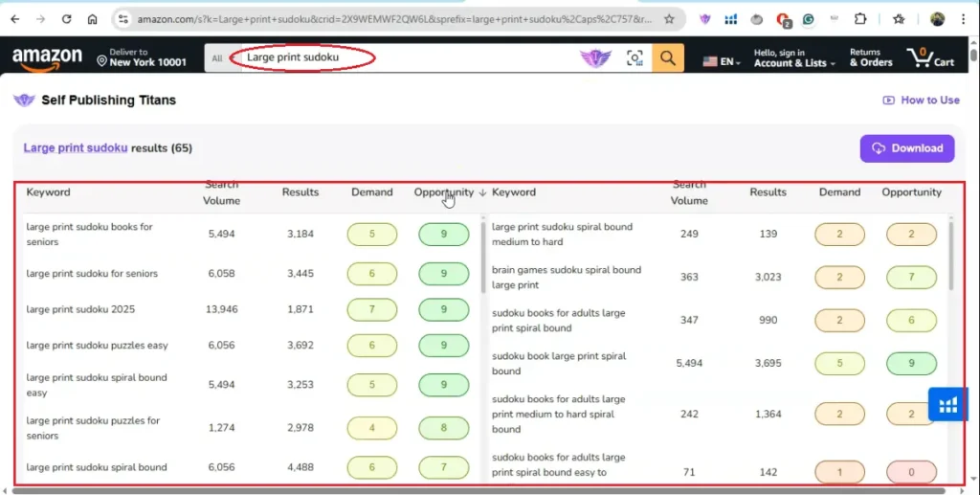Open the camera lens visual search icon
This screenshot has height=495, width=980.
[635, 58]
